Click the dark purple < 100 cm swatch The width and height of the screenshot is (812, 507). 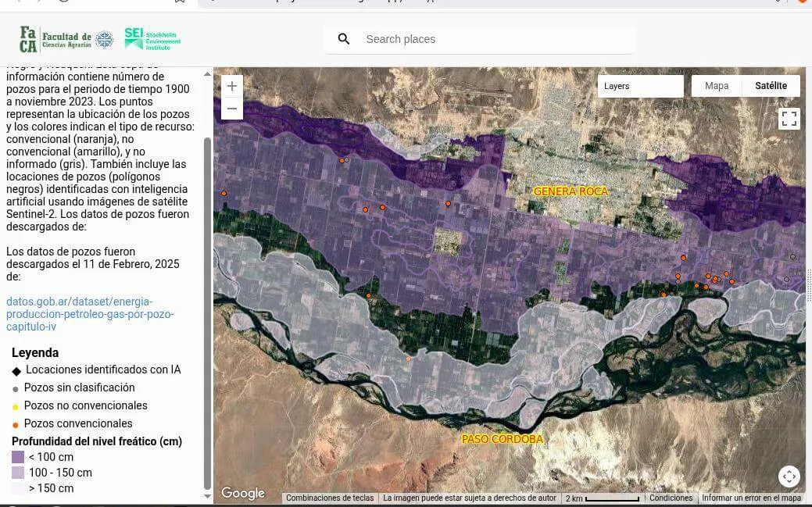pyautogui.click(x=18, y=457)
